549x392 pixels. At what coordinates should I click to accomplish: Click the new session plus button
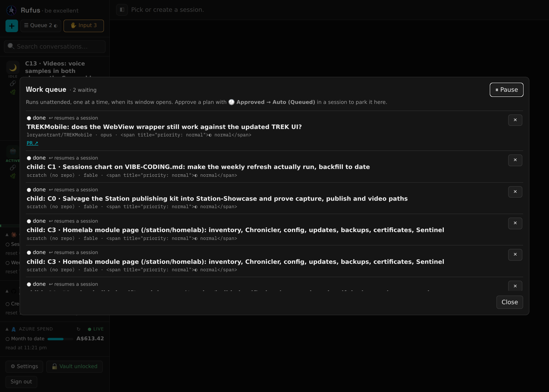(x=12, y=26)
